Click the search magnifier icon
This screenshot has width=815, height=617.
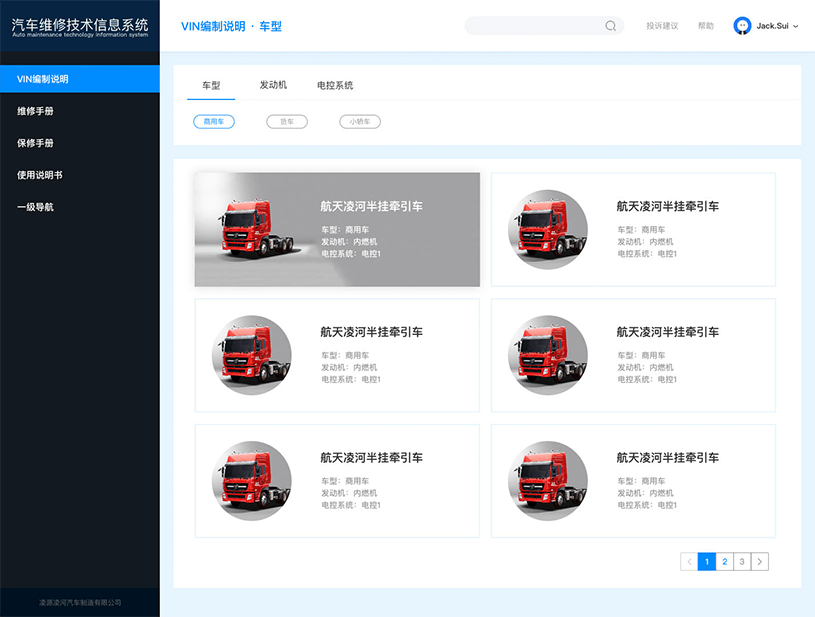point(610,26)
